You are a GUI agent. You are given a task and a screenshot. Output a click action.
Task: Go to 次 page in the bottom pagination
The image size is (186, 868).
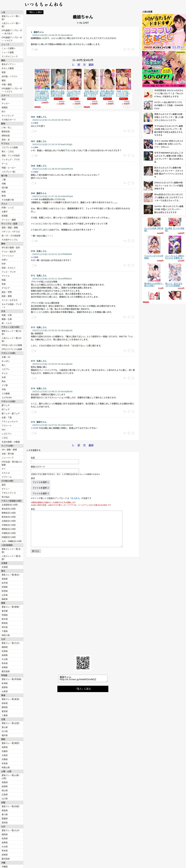pos(84,445)
